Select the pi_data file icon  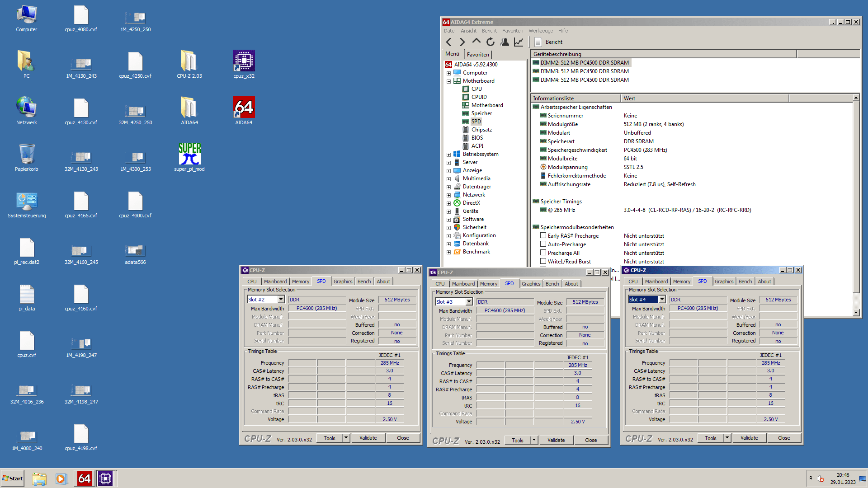coord(27,297)
